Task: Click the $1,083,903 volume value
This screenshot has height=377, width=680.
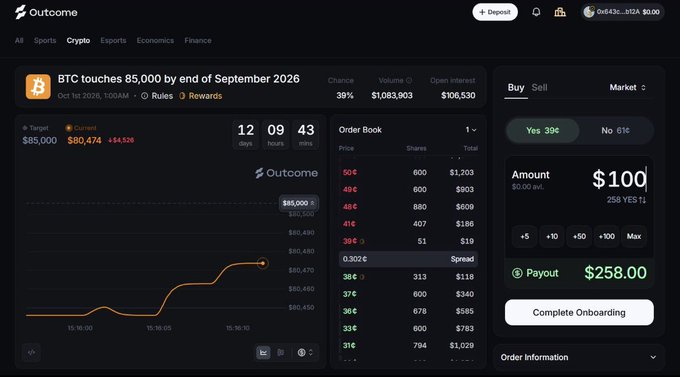Action: [392, 95]
